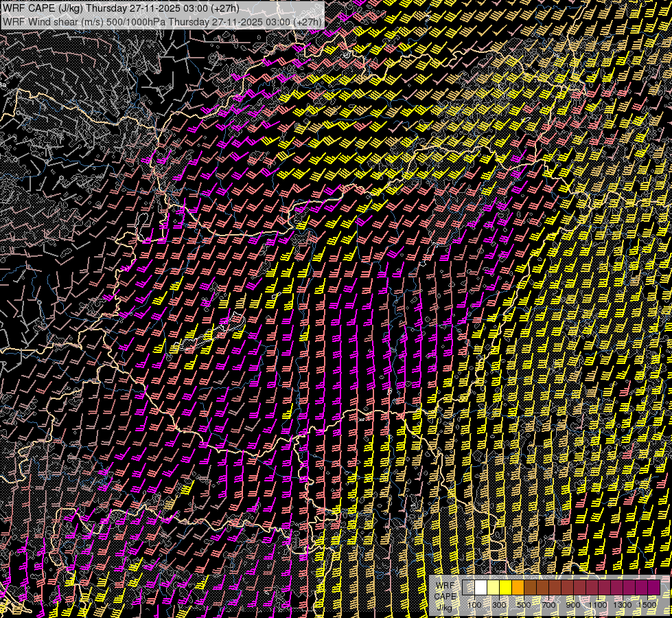Choose the first brown swatch right of orange
The image size is (672, 618).
coord(530,588)
